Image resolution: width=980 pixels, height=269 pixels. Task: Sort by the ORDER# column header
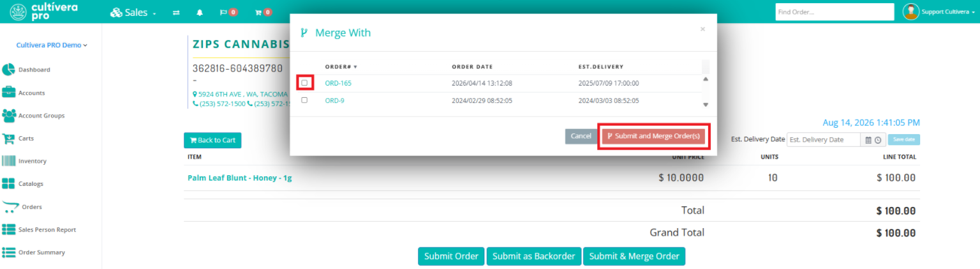pyautogui.click(x=341, y=66)
